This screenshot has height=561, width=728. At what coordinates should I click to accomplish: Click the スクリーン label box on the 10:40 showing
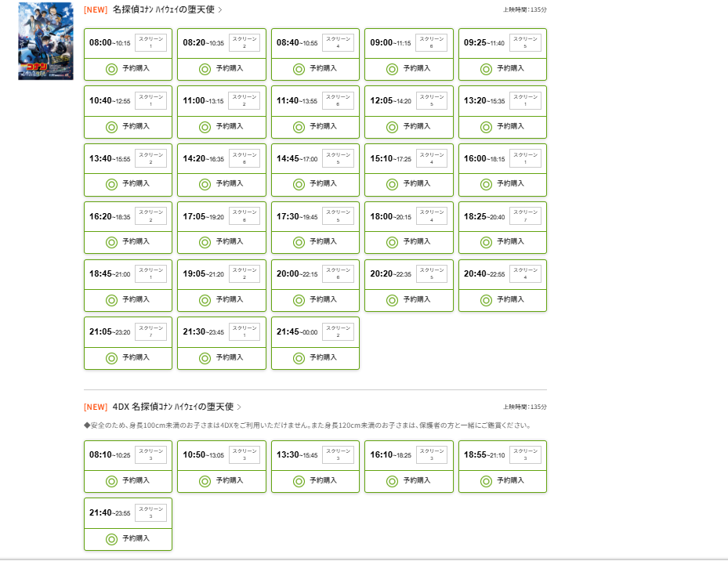point(150,100)
